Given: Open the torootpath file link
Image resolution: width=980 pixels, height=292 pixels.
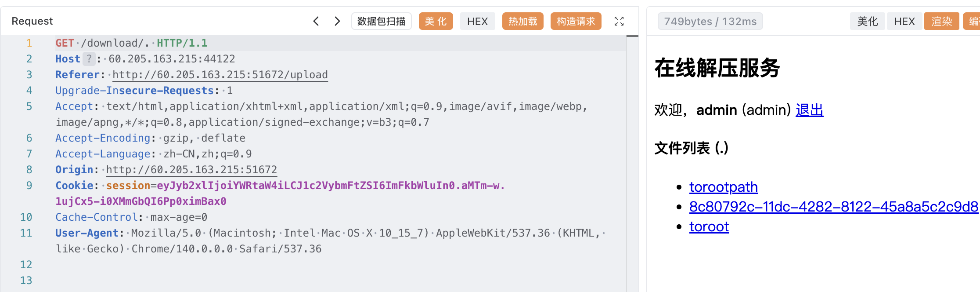Looking at the screenshot, I should pos(724,187).
